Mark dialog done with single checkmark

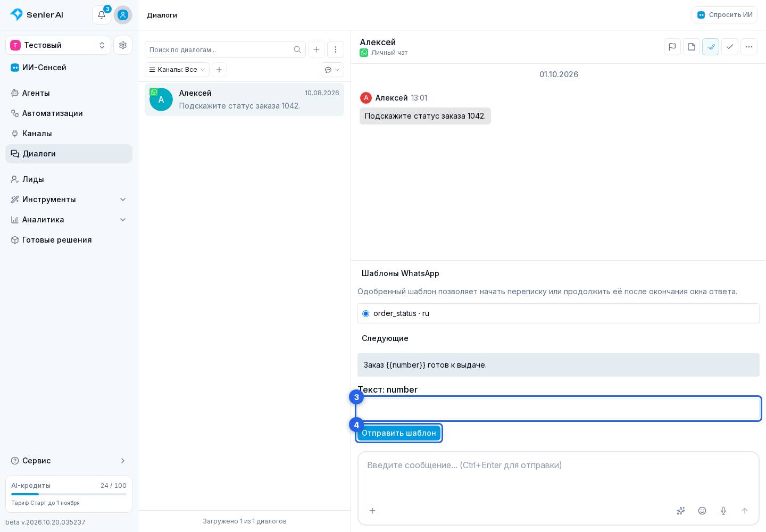(x=730, y=47)
